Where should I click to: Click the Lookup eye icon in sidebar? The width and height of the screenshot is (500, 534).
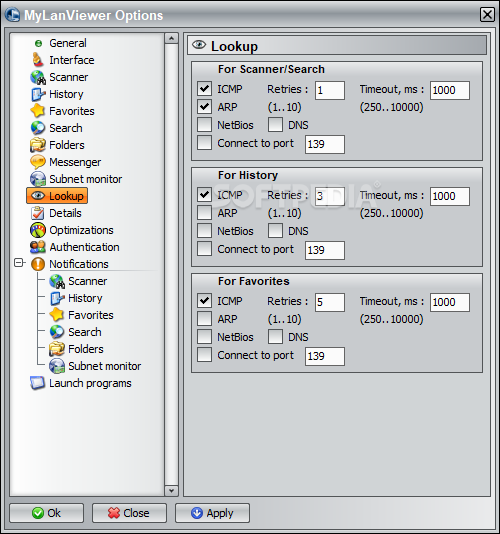coord(38,195)
